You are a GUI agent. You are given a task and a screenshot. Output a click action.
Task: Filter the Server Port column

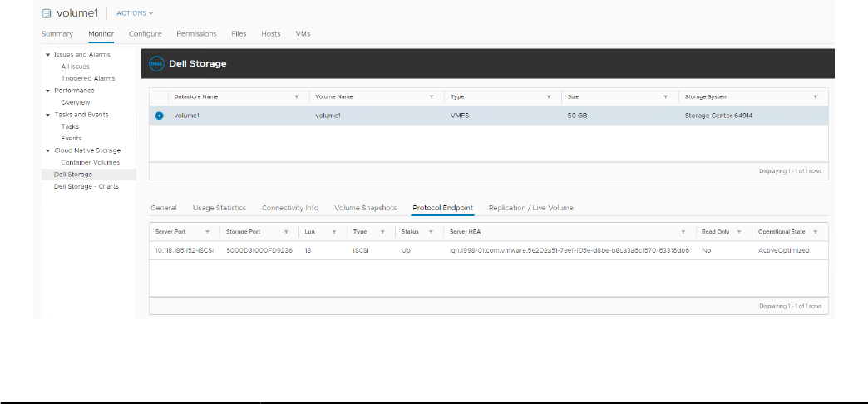pos(206,232)
